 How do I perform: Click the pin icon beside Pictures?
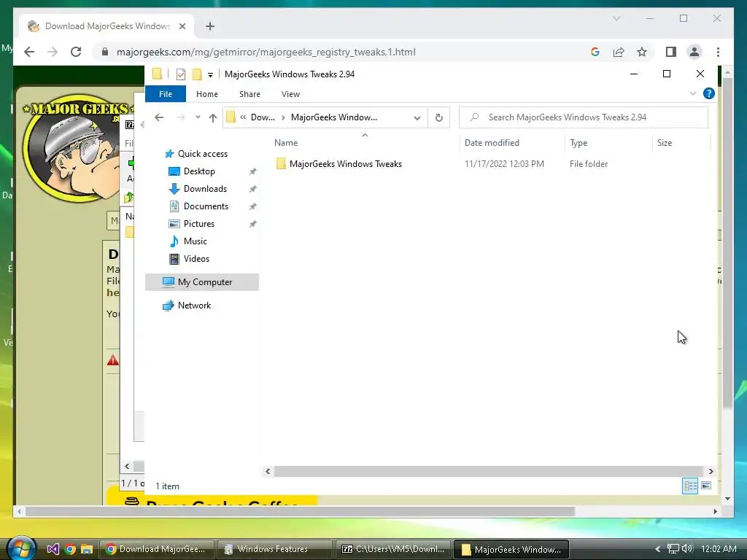point(252,224)
